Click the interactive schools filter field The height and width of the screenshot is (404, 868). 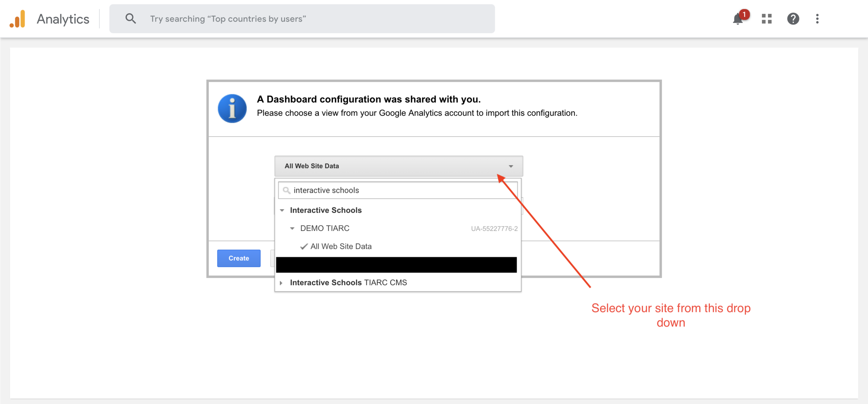[x=398, y=190]
